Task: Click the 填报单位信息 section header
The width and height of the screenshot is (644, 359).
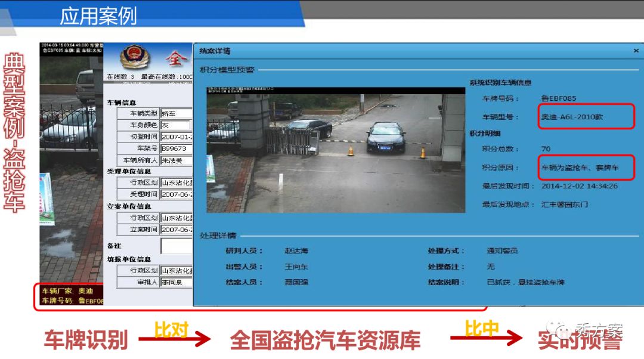Action: click(129, 259)
